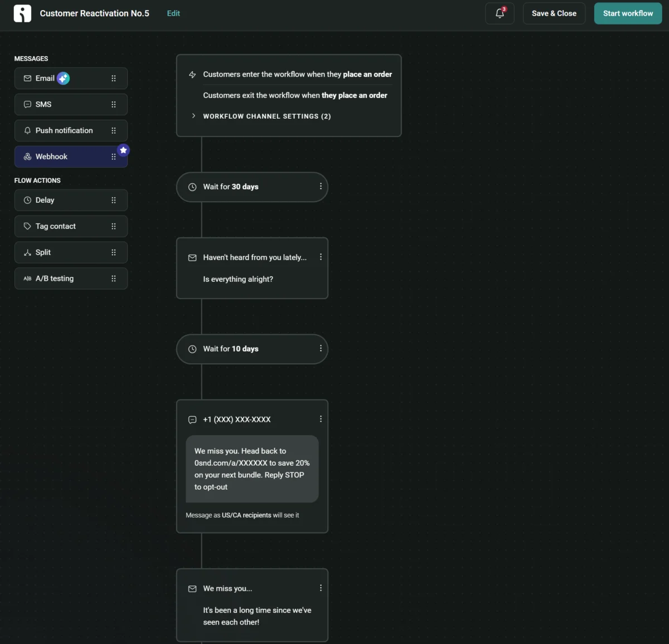Click the app logo in the header
The width and height of the screenshot is (669, 644).
coord(22,13)
